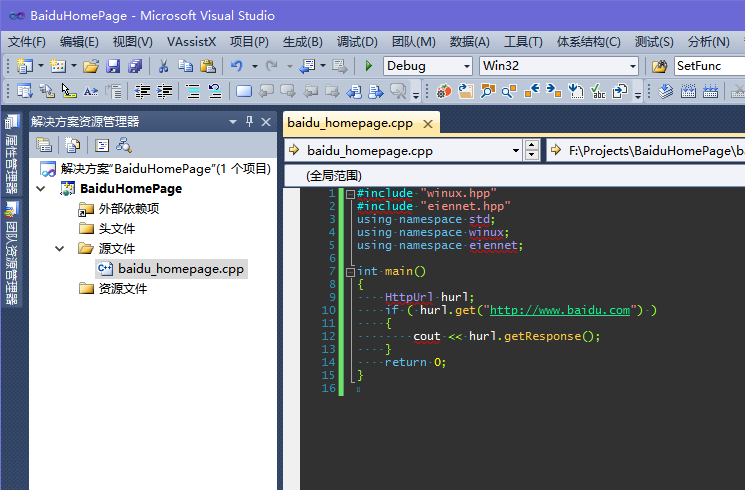Click the Paste clipboard icon
Image resolution: width=745 pixels, height=490 pixels.
(208, 66)
